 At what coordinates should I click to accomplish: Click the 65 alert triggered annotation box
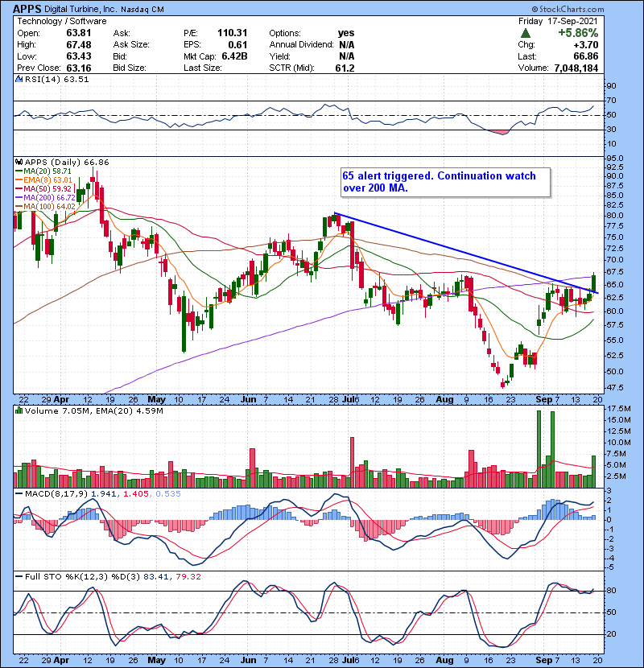(445, 182)
